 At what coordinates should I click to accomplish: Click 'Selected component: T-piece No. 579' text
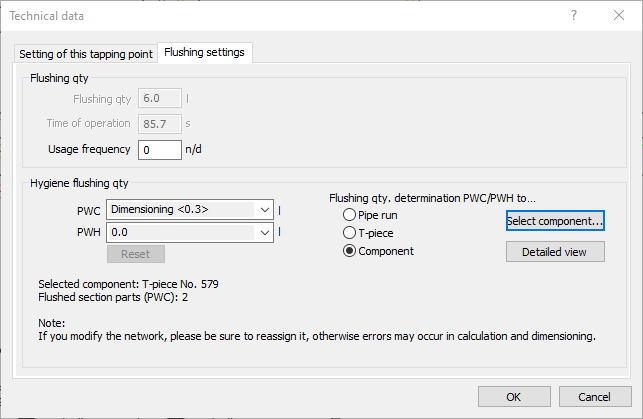(x=128, y=284)
